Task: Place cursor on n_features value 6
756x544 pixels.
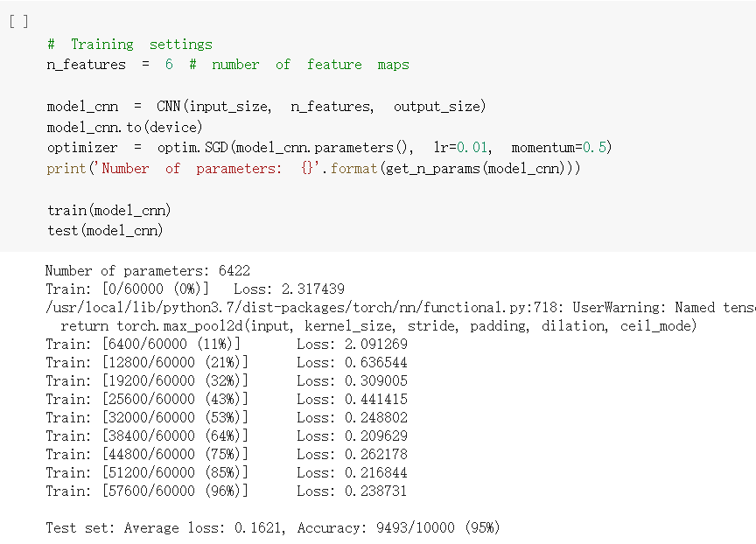Action: pos(169,65)
